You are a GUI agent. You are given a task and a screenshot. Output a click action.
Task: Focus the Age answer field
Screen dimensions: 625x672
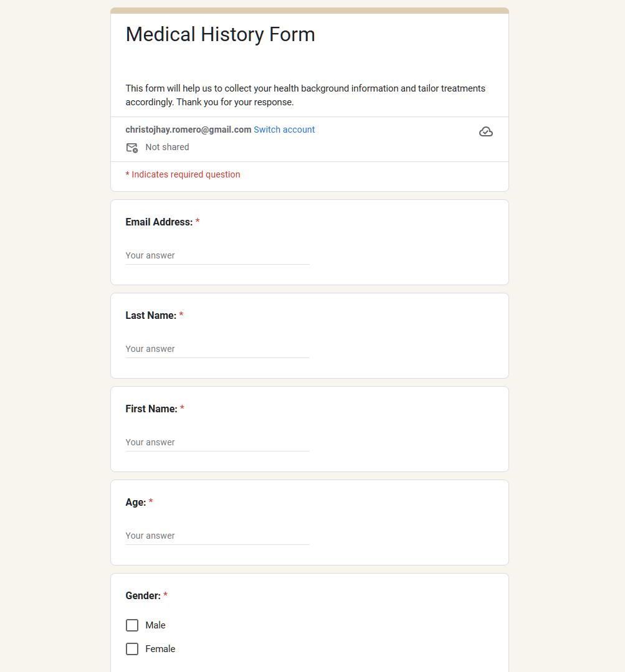217,536
